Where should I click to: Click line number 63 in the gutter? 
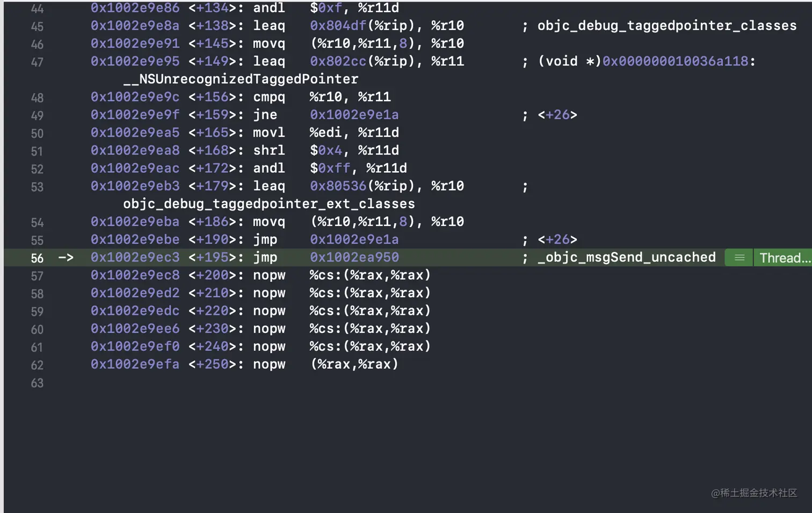tap(37, 383)
